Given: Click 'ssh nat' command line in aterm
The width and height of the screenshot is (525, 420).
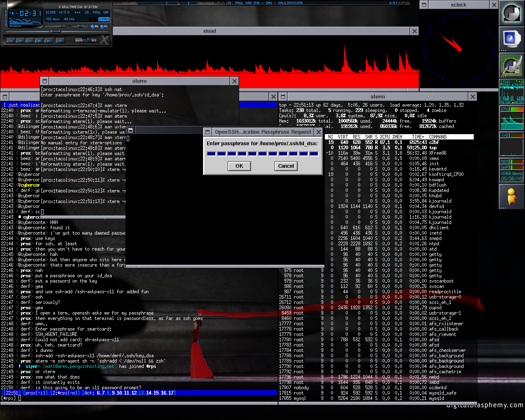Looking at the screenshot, I should click(113, 89).
